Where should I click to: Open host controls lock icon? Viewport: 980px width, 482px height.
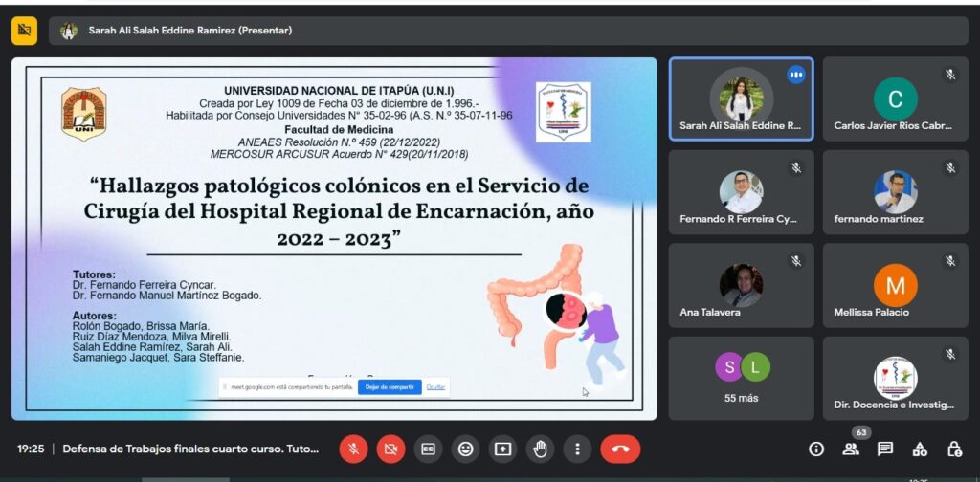[954, 449]
